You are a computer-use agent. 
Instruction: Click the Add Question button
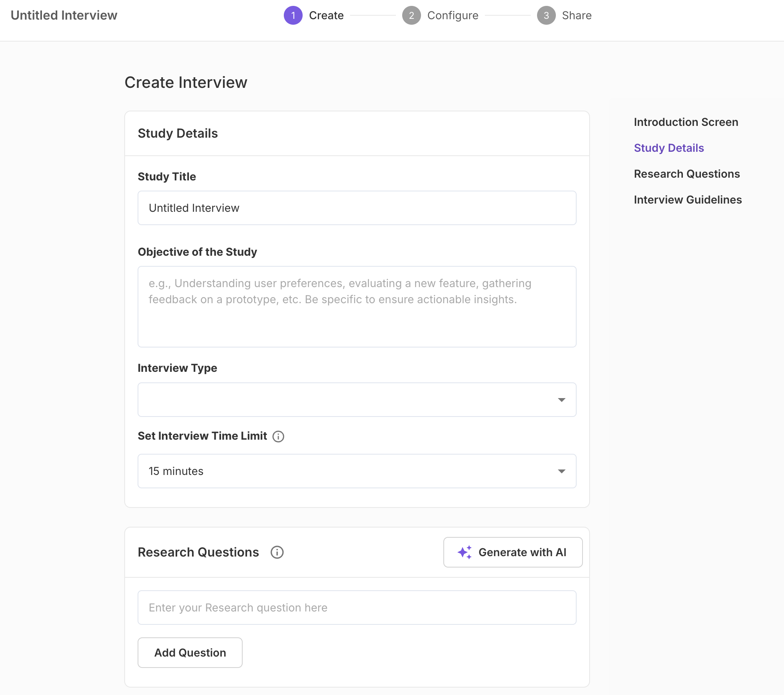(x=190, y=652)
